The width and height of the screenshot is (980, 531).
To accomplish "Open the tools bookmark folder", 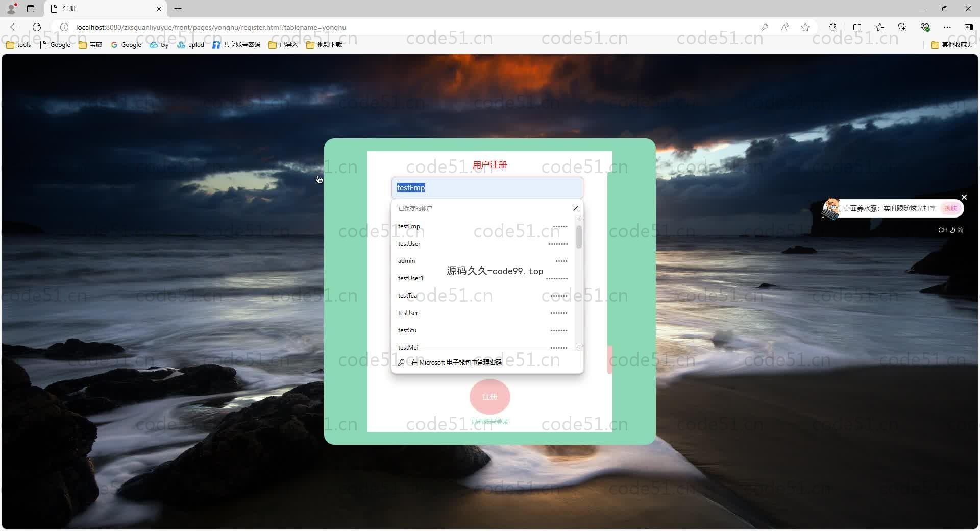I will (18, 45).
